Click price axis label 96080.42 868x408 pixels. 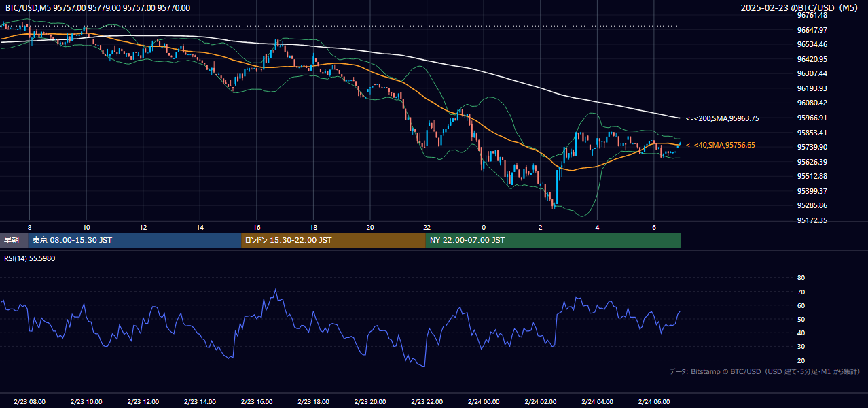[x=812, y=103]
